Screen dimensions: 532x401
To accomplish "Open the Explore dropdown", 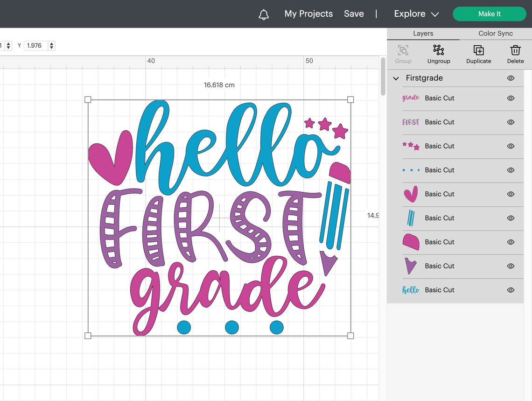I will 415,14.
